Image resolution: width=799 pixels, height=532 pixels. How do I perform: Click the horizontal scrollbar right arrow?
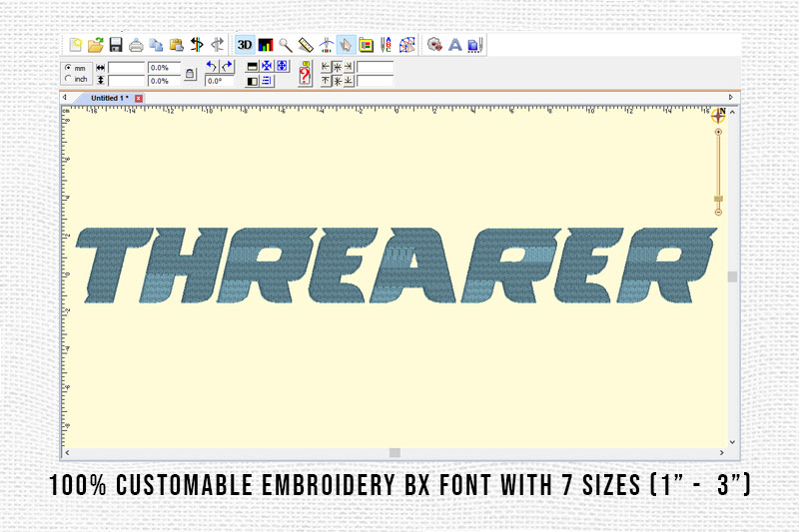click(721, 452)
